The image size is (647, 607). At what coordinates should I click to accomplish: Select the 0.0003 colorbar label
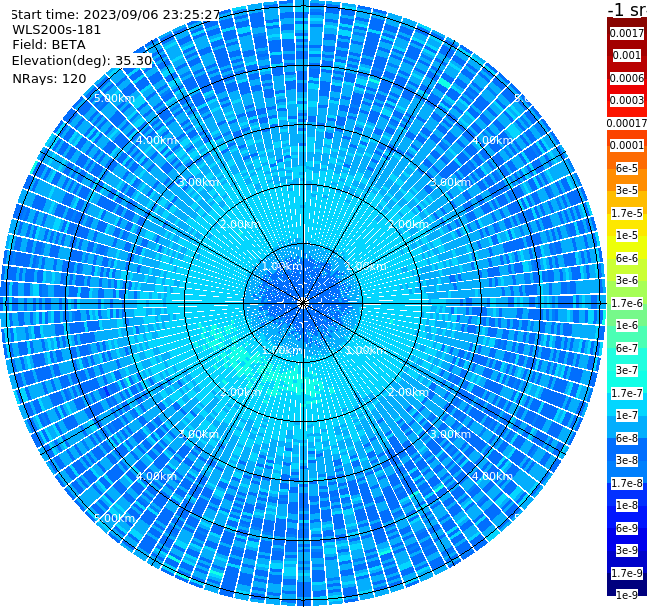click(627, 100)
